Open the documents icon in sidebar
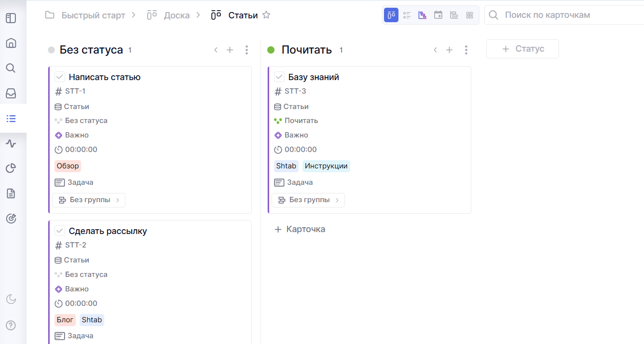Image resolution: width=644 pixels, height=344 pixels. click(x=11, y=193)
